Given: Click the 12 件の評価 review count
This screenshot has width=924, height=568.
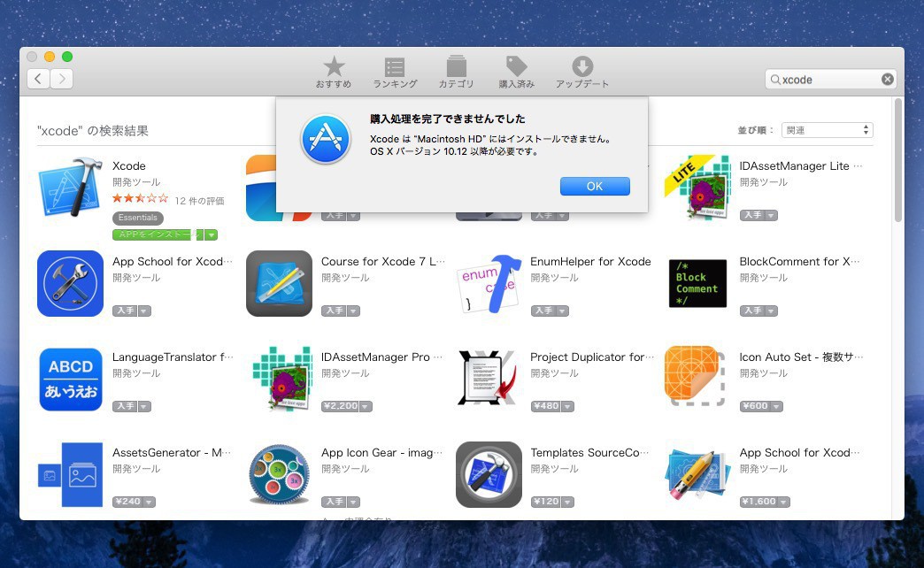Looking at the screenshot, I should point(199,200).
